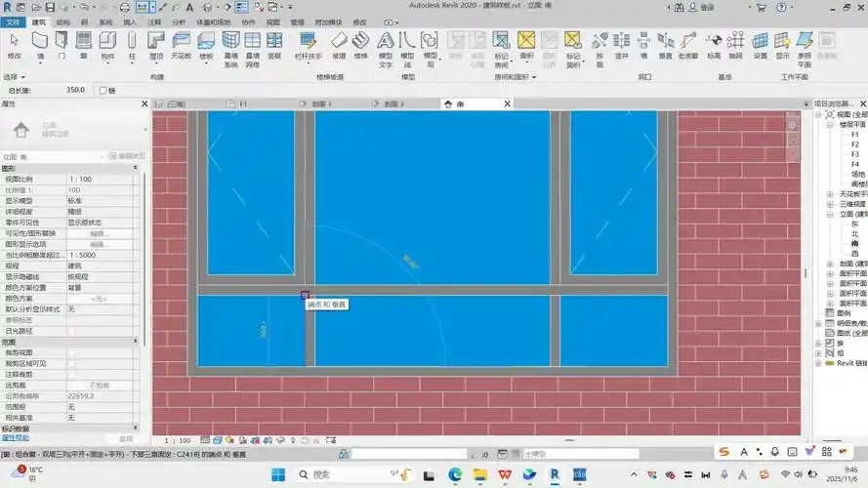The image size is (868, 488).
Task: Select the 模型线 (Model Line) tool
Action: [x=407, y=49]
